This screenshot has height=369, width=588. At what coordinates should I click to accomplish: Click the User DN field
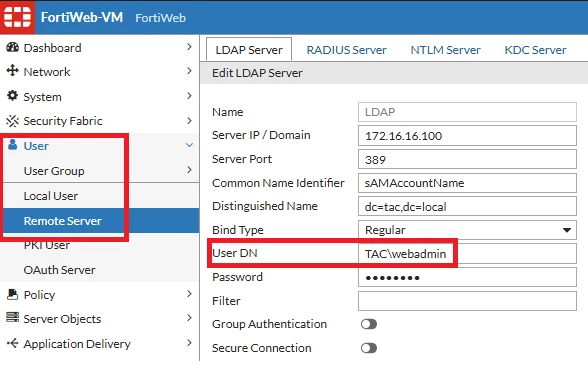pos(467,254)
